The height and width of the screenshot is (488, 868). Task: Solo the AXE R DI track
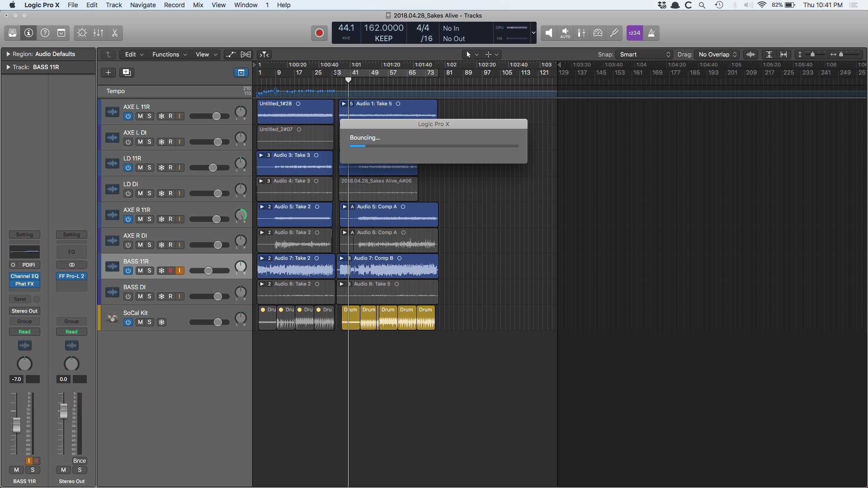149,245
